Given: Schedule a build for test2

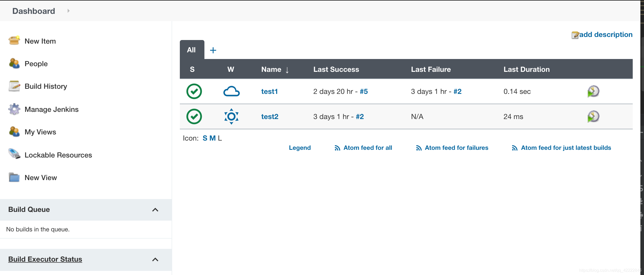Looking at the screenshot, I should click(x=593, y=116).
